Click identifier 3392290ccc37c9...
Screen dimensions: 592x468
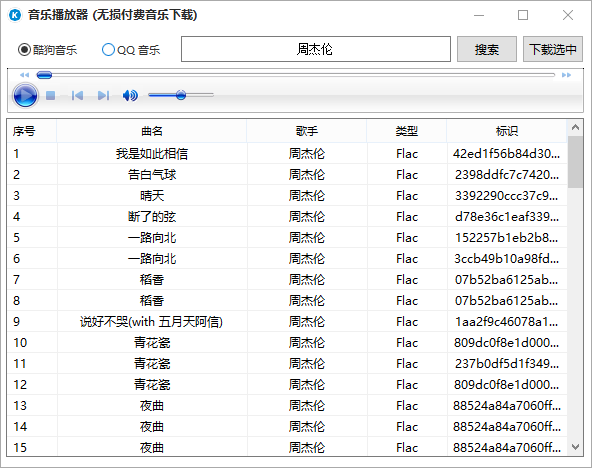(x=506, y=196)
